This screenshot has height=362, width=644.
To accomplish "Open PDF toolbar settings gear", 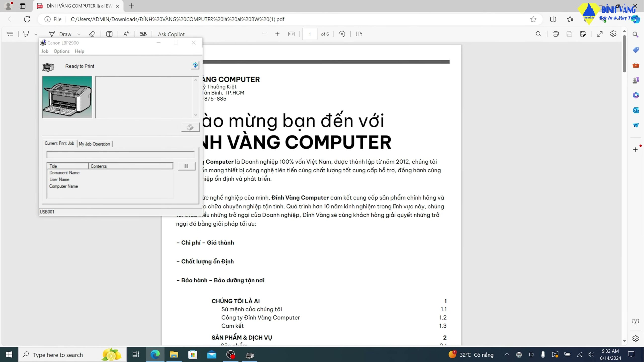I will tap(613, 34).
